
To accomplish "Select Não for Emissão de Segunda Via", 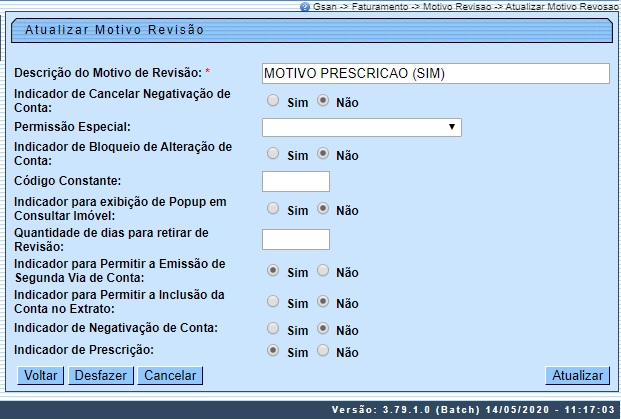I will [x=323, y=271].
